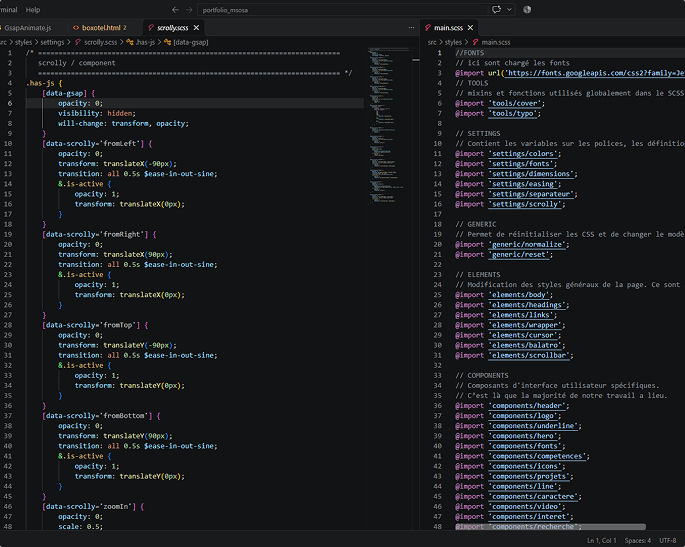Open the left editor more actions menu
Image resolution: width=685 pixels, height=547 pixels.
(x=411, y=28)
